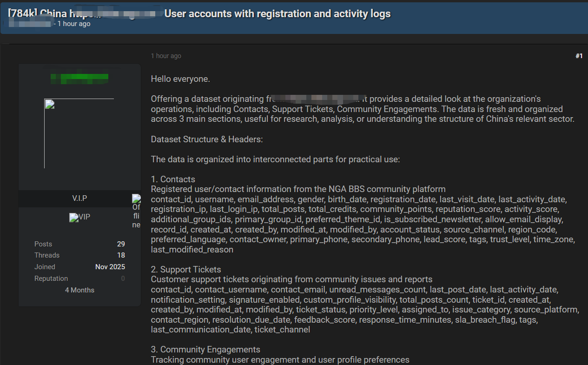This screenshot has height=365, width=588.
Task: Click the blurred source link in post
Action: point(313,99)
